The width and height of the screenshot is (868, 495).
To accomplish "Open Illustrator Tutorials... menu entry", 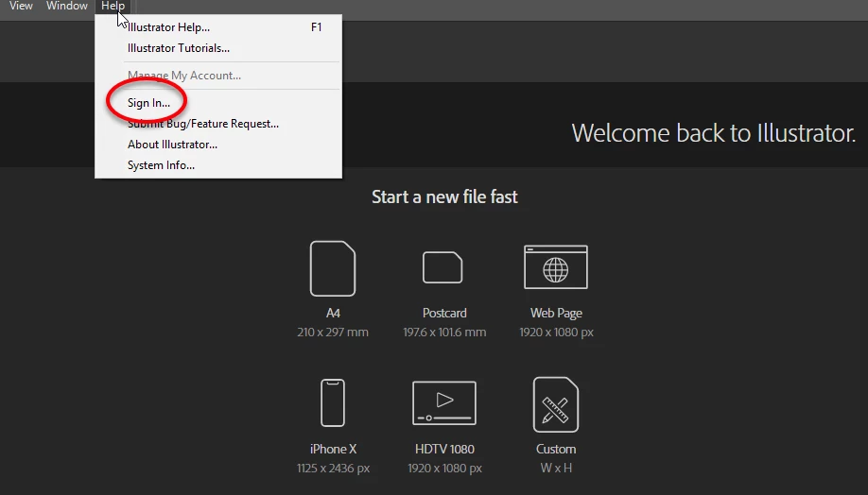I will [218, 48].
